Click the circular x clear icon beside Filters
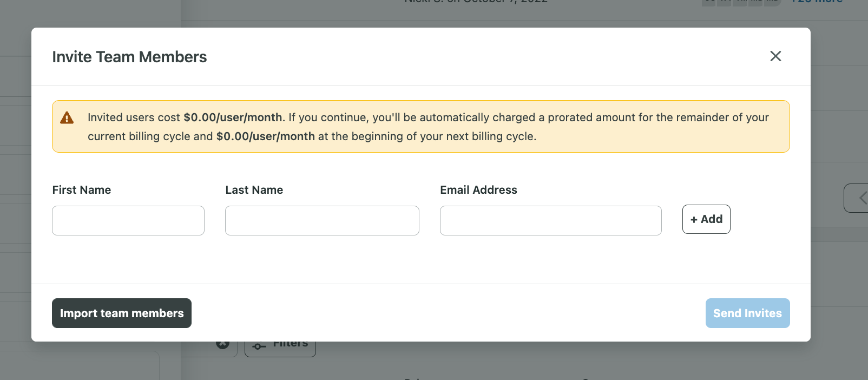Screen dimensions: 868x380 tap(223, 345)
